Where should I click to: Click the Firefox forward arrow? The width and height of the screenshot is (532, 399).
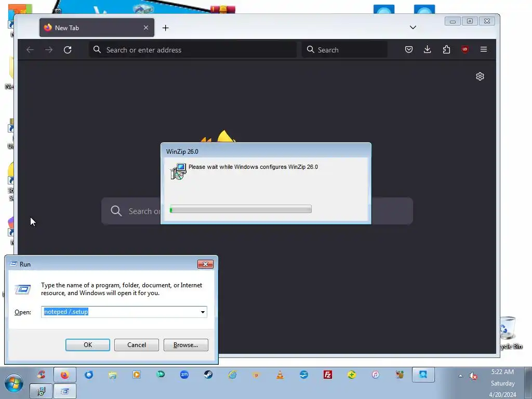(x=49, y=50)
